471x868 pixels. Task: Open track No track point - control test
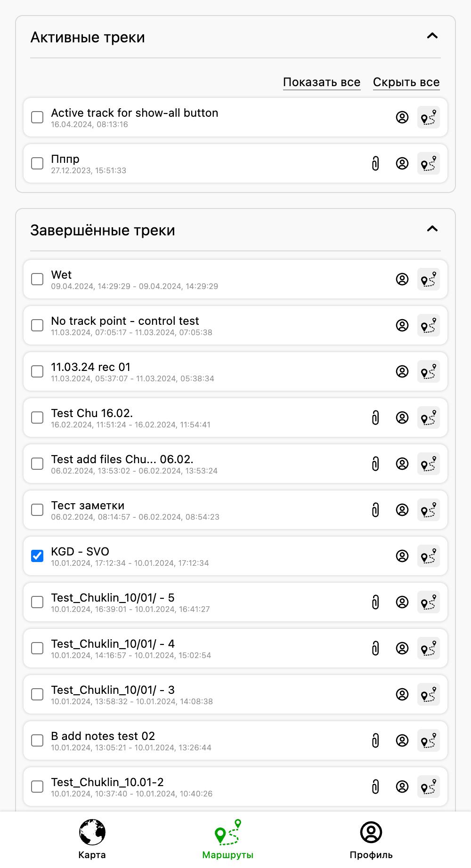coord(125,321)
